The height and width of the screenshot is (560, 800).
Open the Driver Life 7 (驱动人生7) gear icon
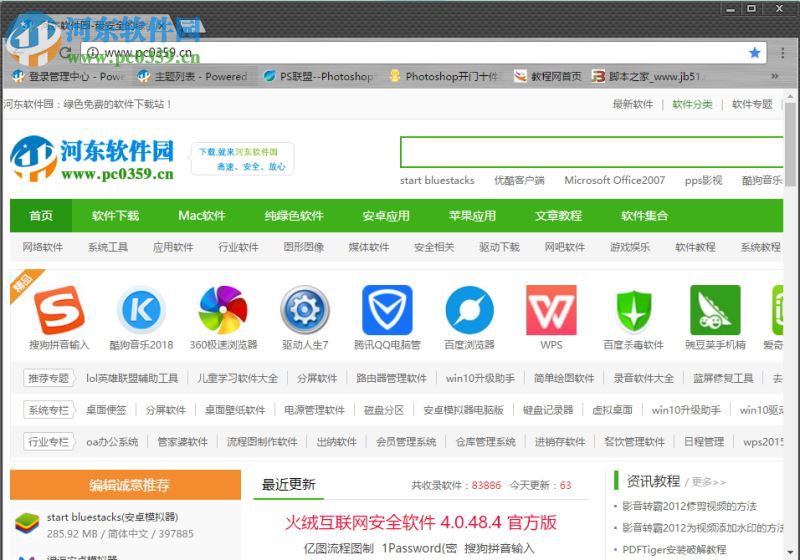pos(305,310)
